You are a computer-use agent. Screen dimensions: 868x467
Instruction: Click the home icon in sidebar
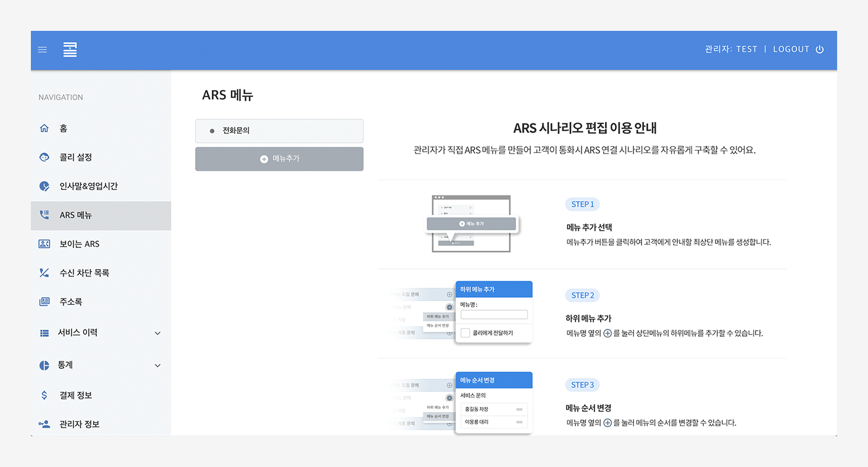[x=44, y=128]
